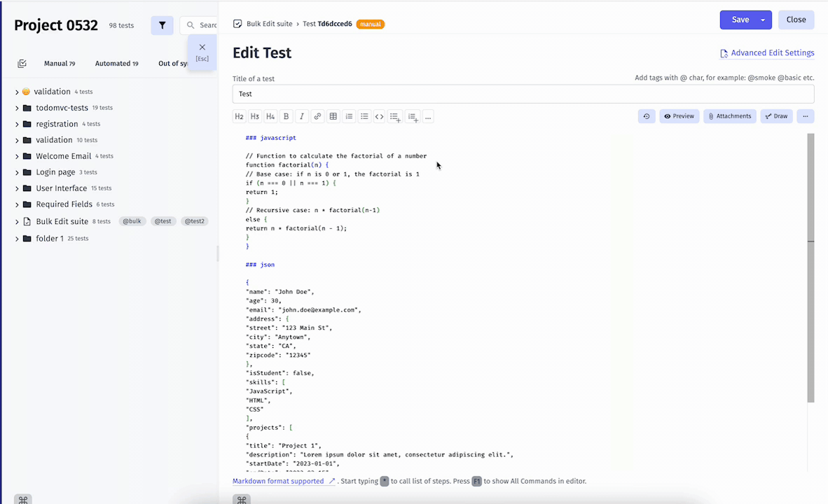The image size is (828, 504).
Task: Open the Draw tool
Action: (x=776, y=116)
